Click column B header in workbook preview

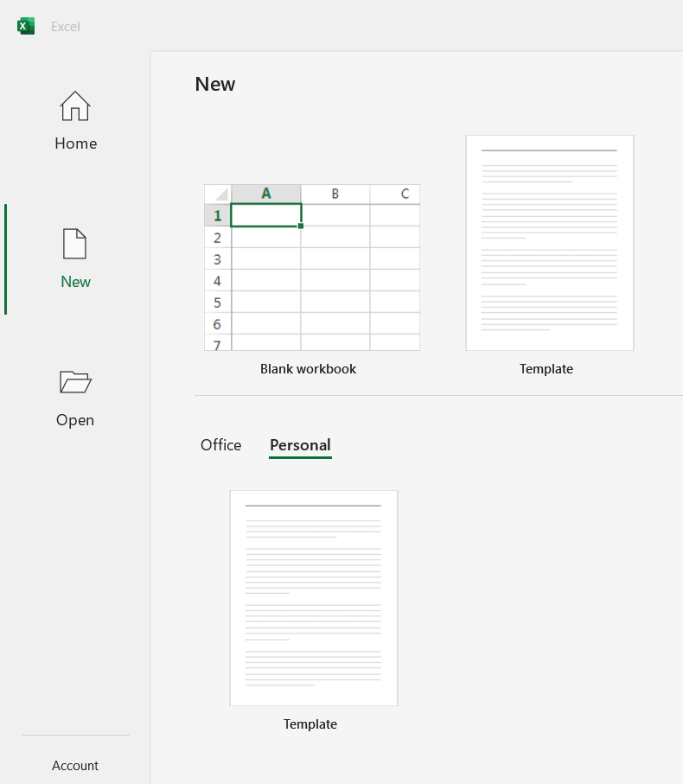point(335,194)
